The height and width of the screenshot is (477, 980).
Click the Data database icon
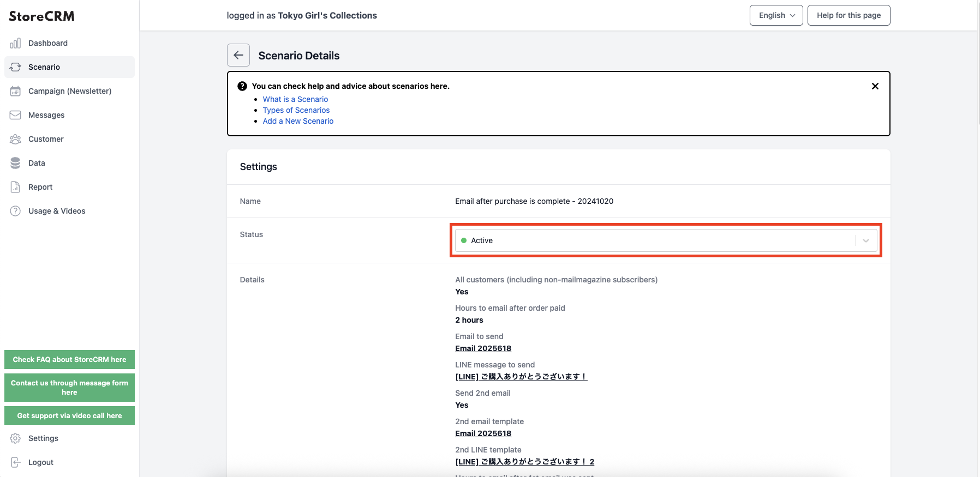coord(15,163)
